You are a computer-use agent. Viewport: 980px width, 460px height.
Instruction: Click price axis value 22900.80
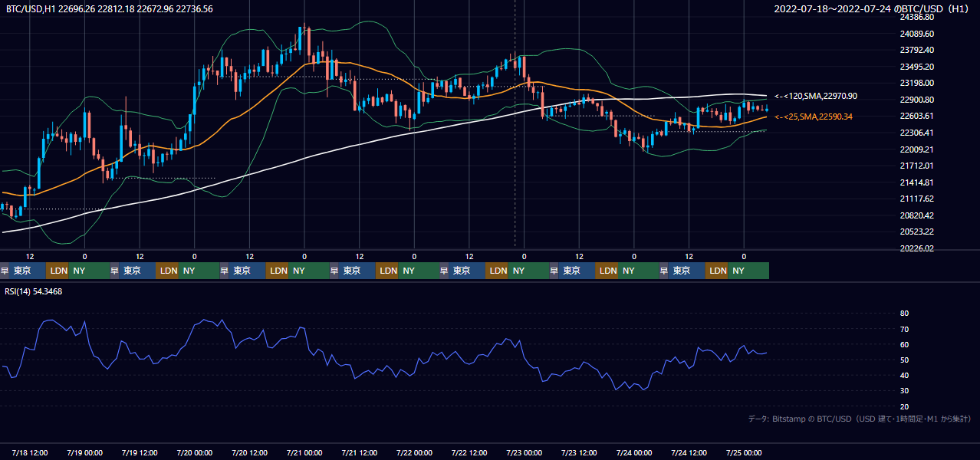[x=917, y=100]
